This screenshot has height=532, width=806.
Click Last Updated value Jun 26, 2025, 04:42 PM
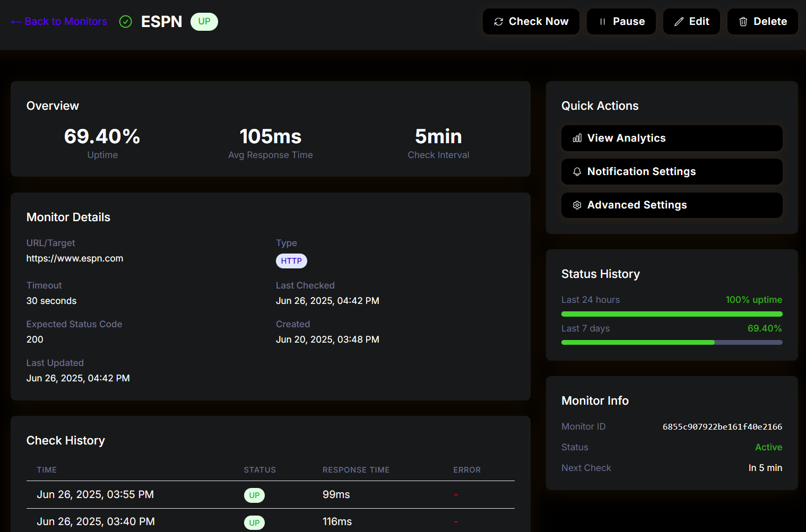(78, 378)
